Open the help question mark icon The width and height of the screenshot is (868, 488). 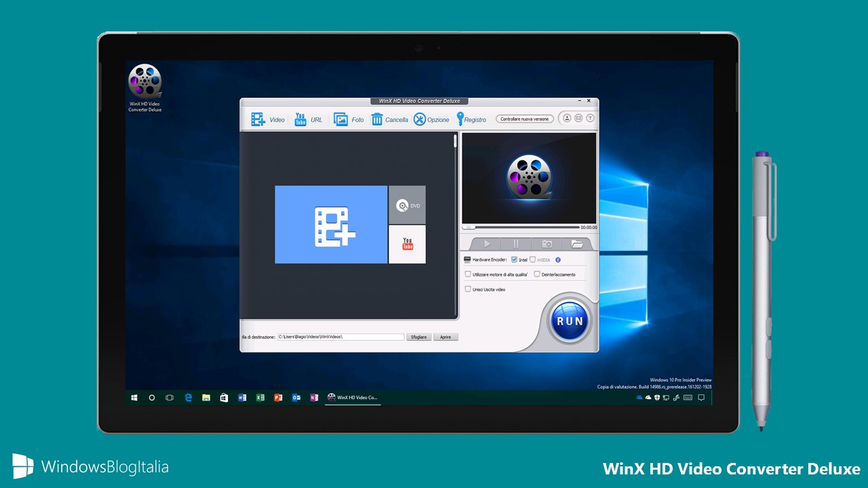click(590, 118)
